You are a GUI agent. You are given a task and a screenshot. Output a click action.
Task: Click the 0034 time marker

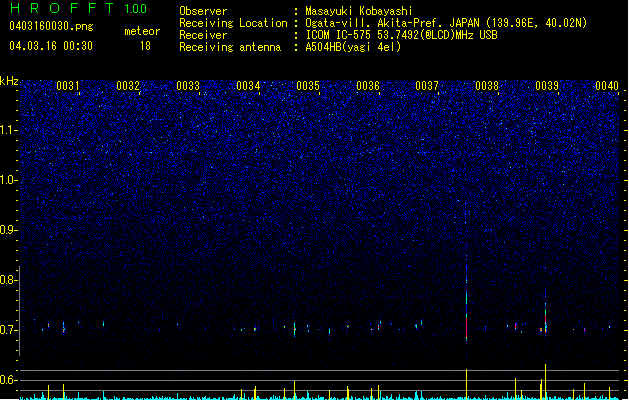point(248,85)
